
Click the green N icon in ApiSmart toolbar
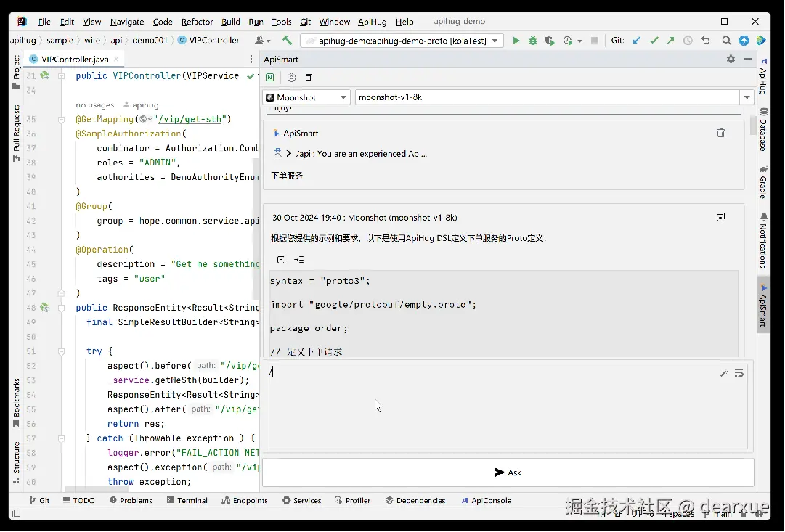[x=270, y=77]
